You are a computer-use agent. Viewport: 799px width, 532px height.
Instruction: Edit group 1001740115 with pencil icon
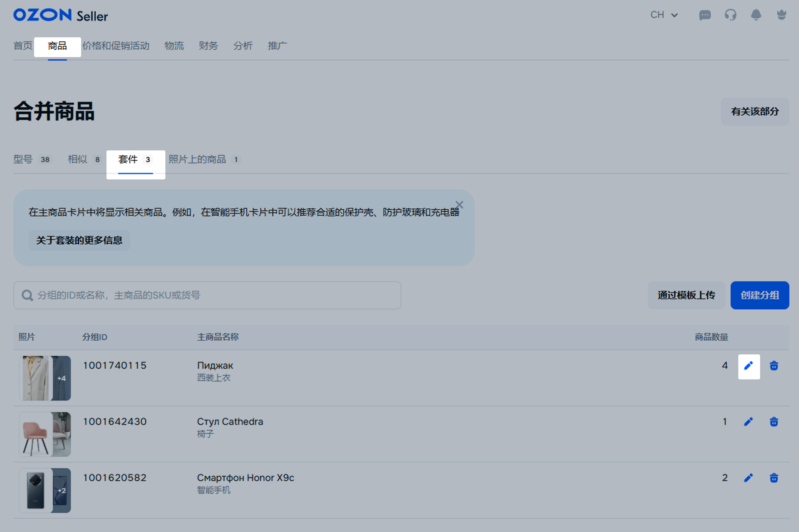click(x=748, y=366)
